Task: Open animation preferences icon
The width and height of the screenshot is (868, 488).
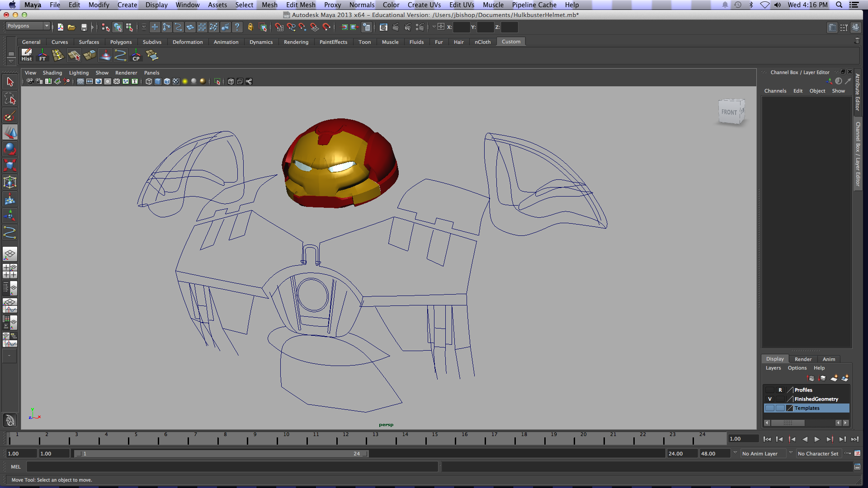Action: point(857,453)
